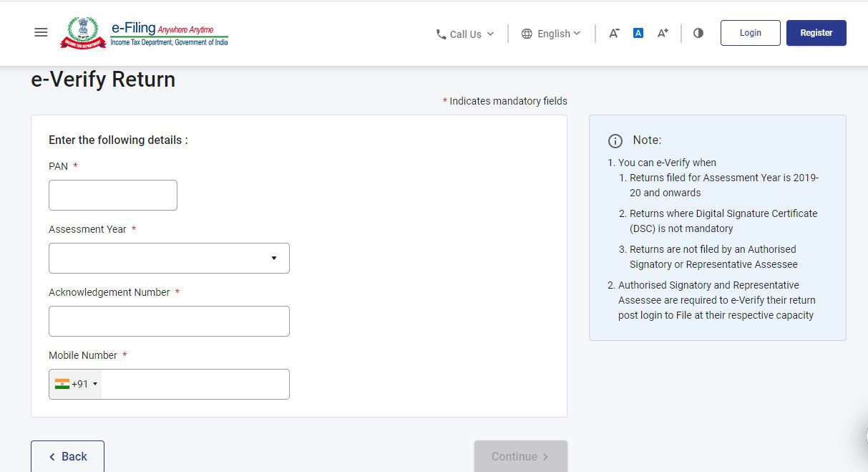
Task: Click the Login button
Action: tap(749, 32)
